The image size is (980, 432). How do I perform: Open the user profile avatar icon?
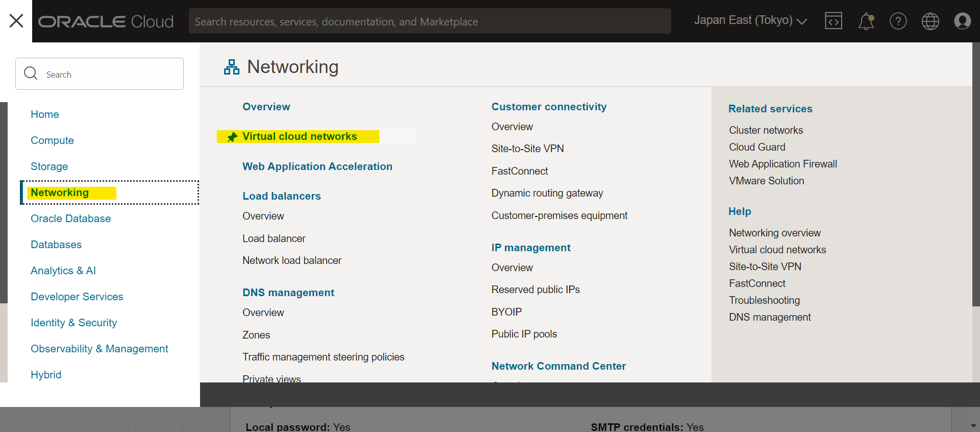tap(963, 21)
